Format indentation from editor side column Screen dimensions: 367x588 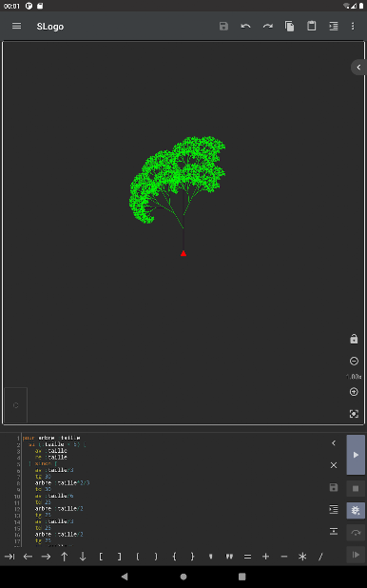(334, 509)
